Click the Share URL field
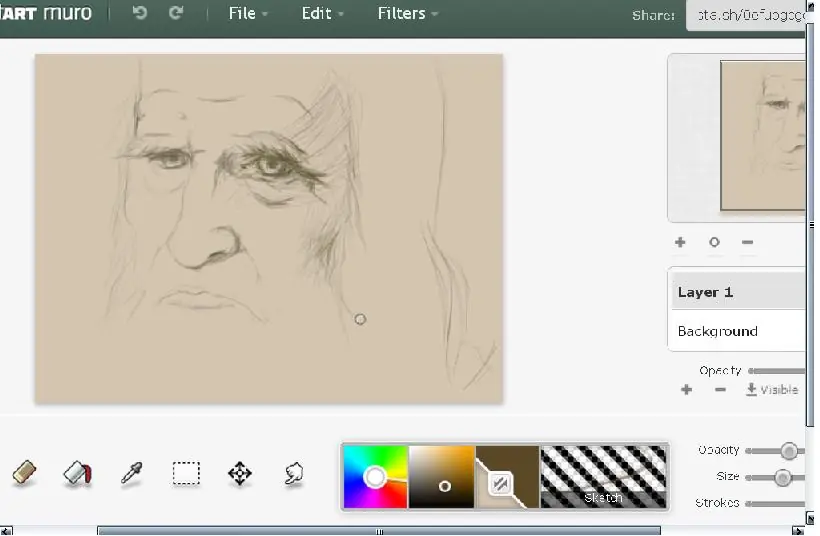Viewport: 820px width, 536px height. pos(747,15)
